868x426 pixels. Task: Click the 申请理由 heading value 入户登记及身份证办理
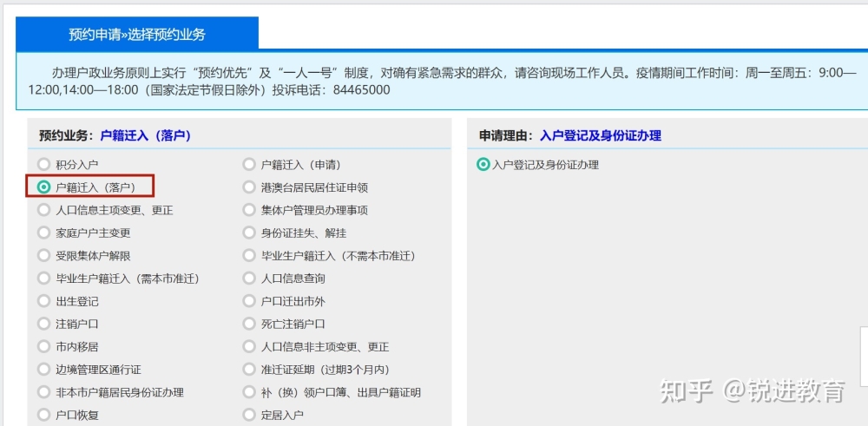(600, 135)
